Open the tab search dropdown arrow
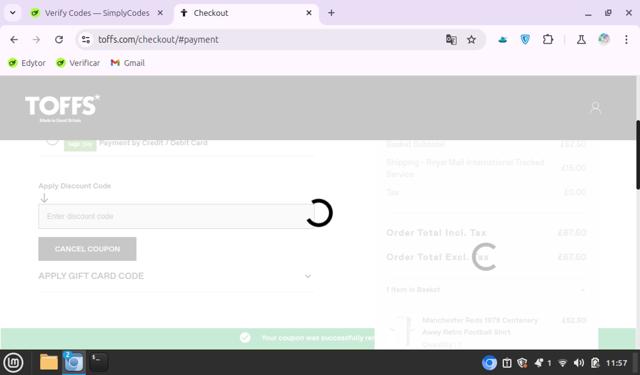The height and width of the screenshot is (375, 640). coord(13,13)
